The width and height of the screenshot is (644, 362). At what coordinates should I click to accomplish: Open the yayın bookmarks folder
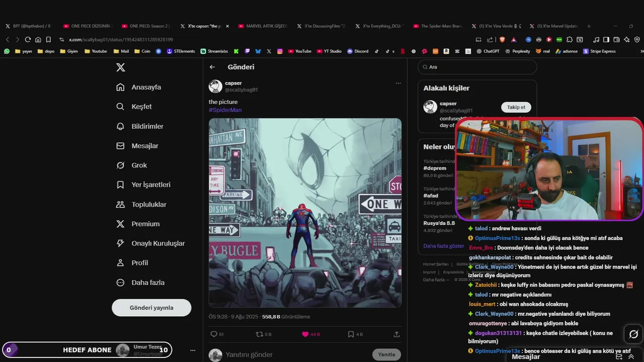(24, 51)
